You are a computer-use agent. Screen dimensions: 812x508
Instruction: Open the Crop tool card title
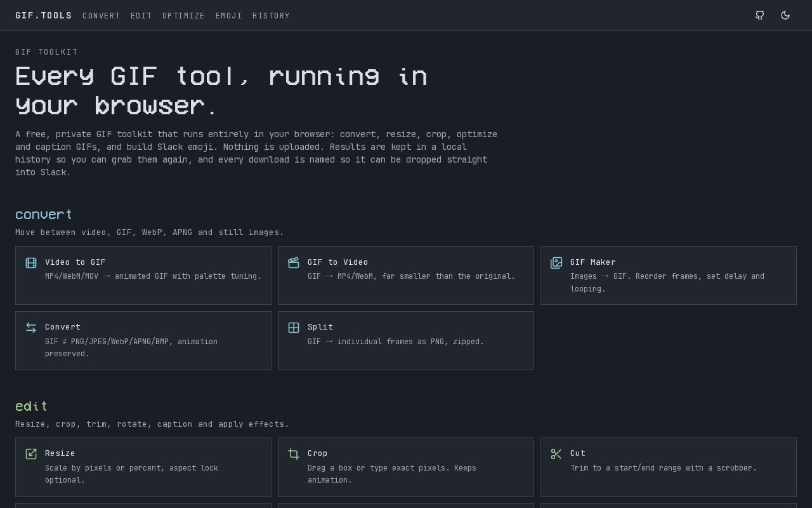tap(318, 453)
